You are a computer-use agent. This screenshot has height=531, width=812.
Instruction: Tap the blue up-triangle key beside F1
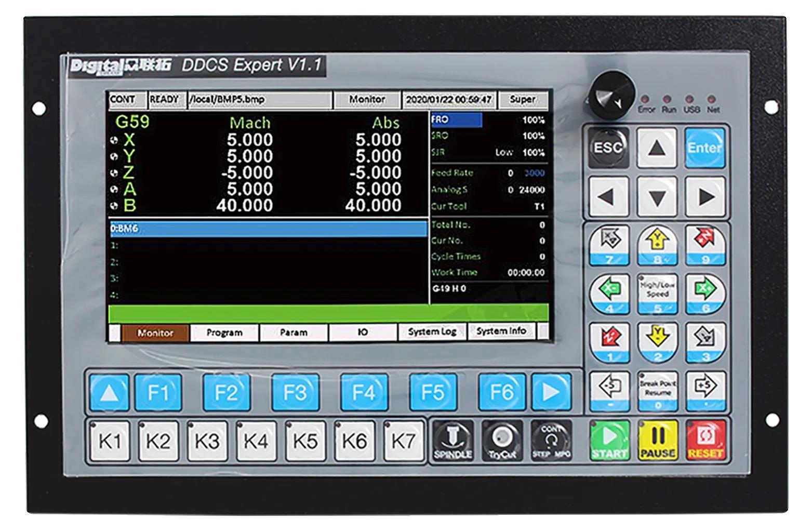tap(109, 392)
